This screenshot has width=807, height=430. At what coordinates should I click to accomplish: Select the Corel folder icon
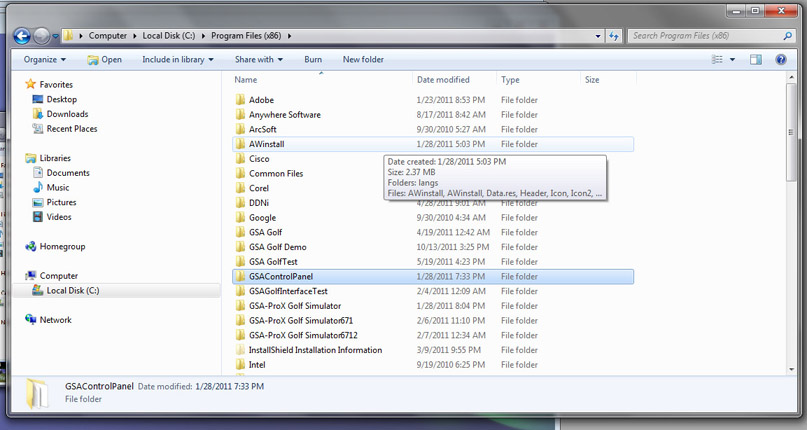240,188
